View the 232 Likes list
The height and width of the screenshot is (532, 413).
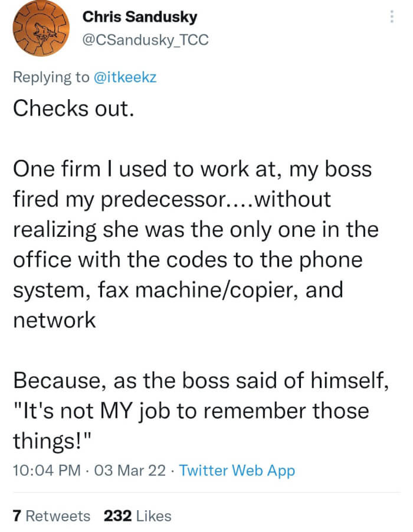coord(136,515)
